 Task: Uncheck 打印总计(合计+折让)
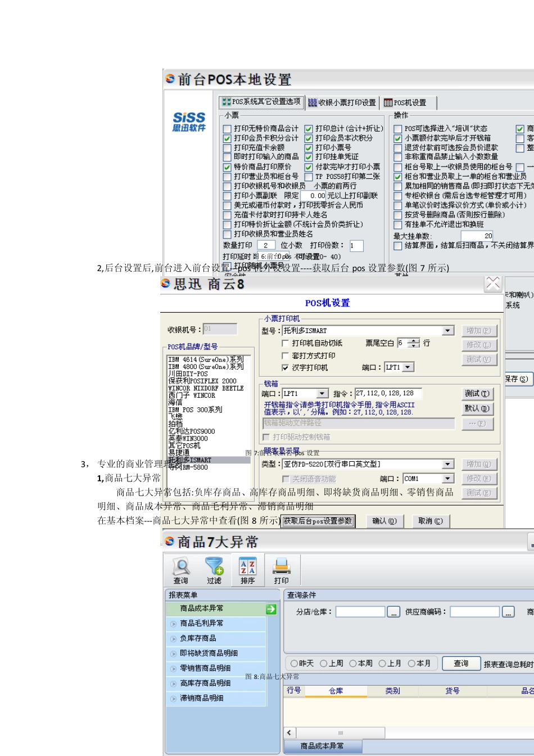[309, 129]
